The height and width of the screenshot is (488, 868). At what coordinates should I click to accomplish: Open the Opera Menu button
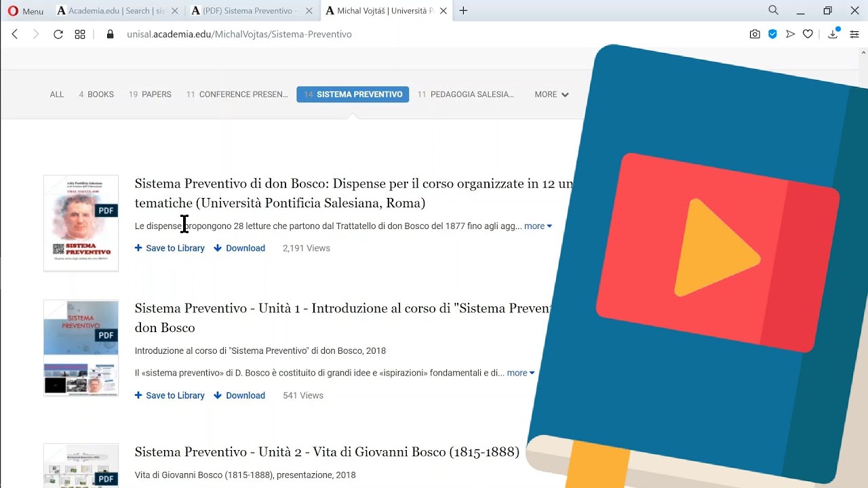pos(25,11)
